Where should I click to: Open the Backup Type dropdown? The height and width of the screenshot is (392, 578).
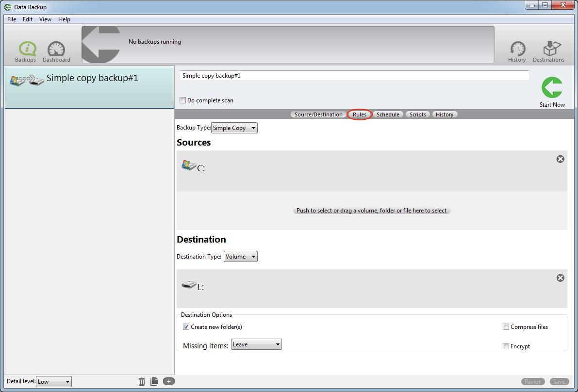coord(234,128)
